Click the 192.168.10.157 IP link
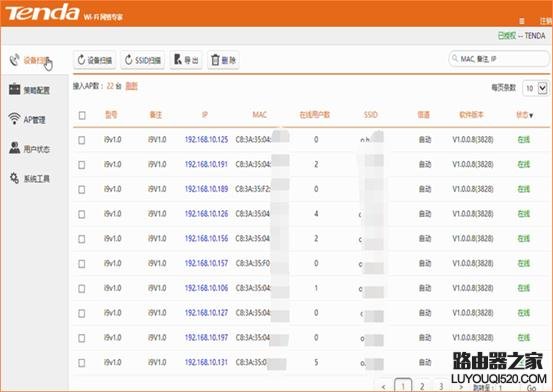Image resolution: width=553 pixels, height=392 pixels. point(206,263)
